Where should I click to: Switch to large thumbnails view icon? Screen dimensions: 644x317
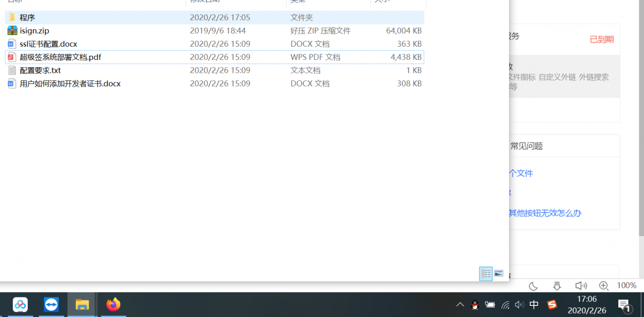[499, 274]
